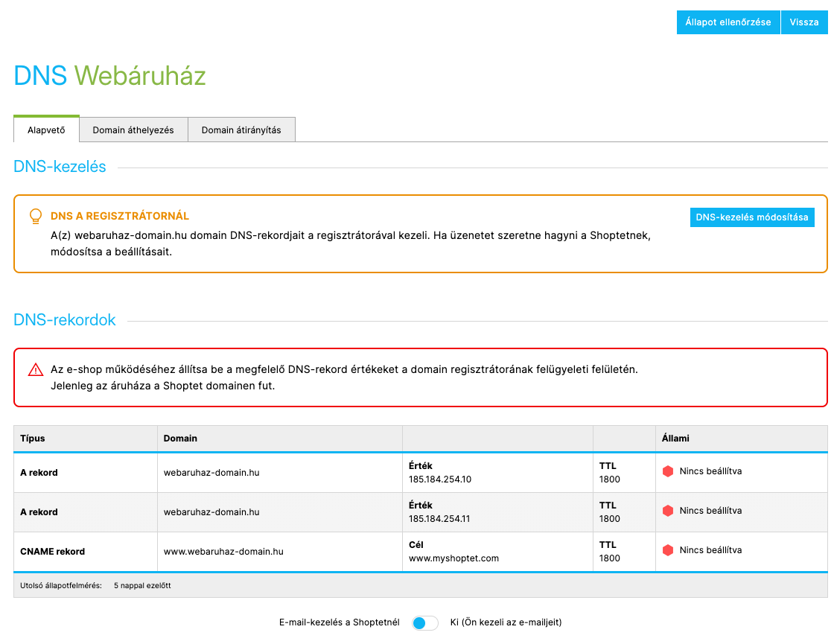This screenshot has height=644, width=834.
Task: Click DNS-kezelés módosítása button
Action: tap(752, 217)
